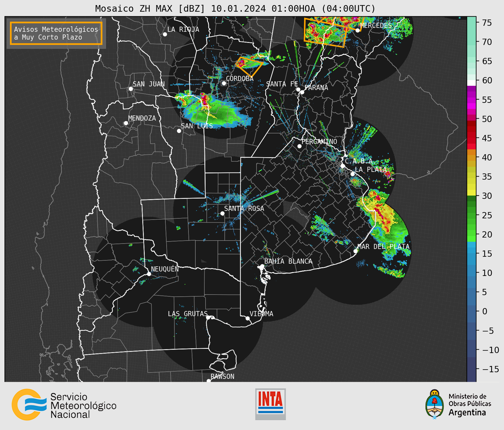The height and width of the screenshot is (430, 504).
Task: Click the white dot marking Santa Rosa
Action: (222, 213)
